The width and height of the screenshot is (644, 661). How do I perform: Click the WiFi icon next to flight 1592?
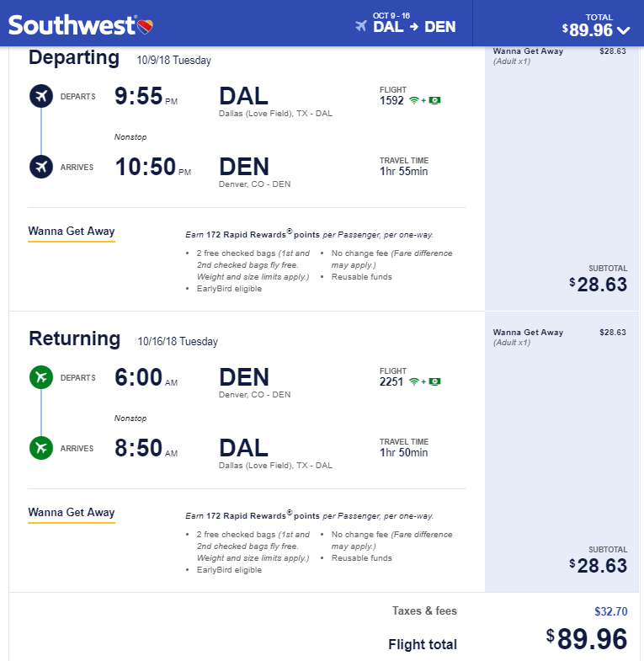click(x=414, y=100)
